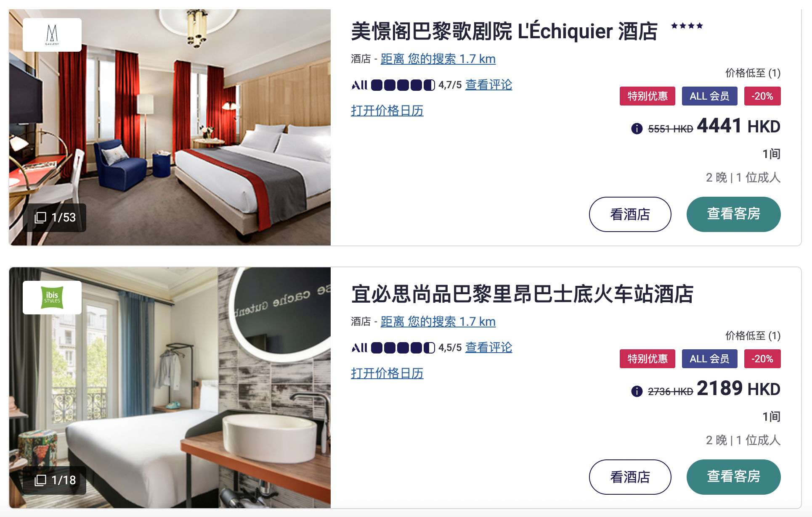Click 查看客房 button for the 2189 HKD hotel
Viewport: 812px width, 517px height.
pyautogui.click(x=734, y=477)
